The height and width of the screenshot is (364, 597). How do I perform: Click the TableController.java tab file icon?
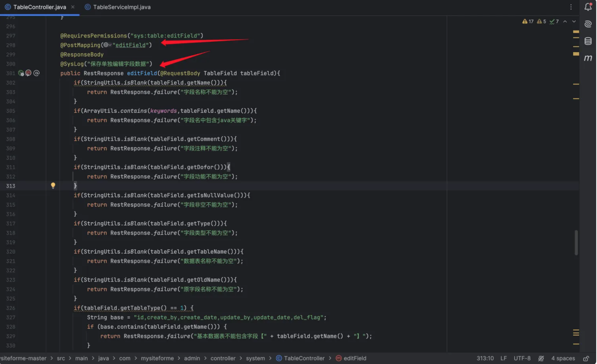(x=8, y=7)
